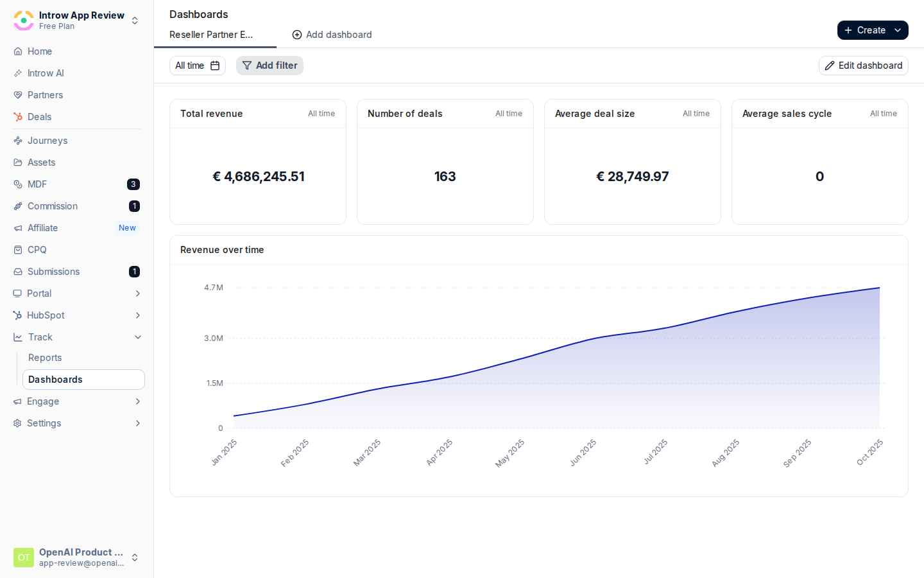This screenshot has height=578, width=924.
Task: Click the Submissions badge showing 1
Action: pyautogui.click(x=134, y=272)
